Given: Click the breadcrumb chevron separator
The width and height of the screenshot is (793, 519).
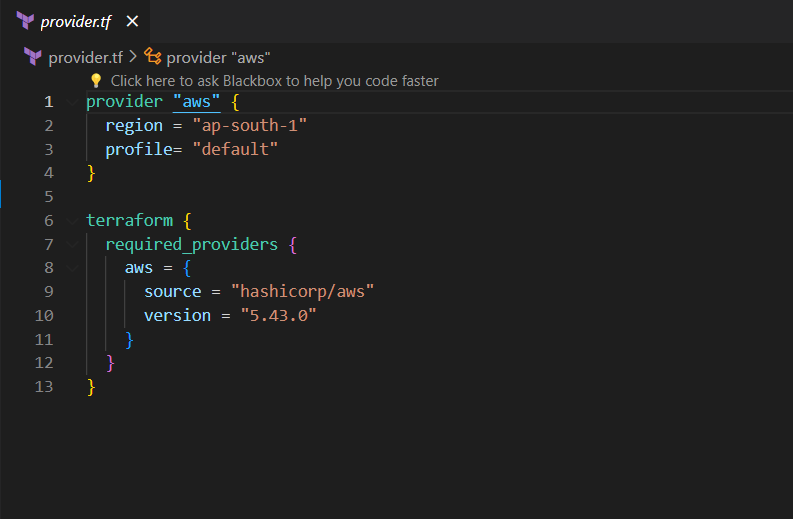Looking at the screenshot, I should coord(133,57).
